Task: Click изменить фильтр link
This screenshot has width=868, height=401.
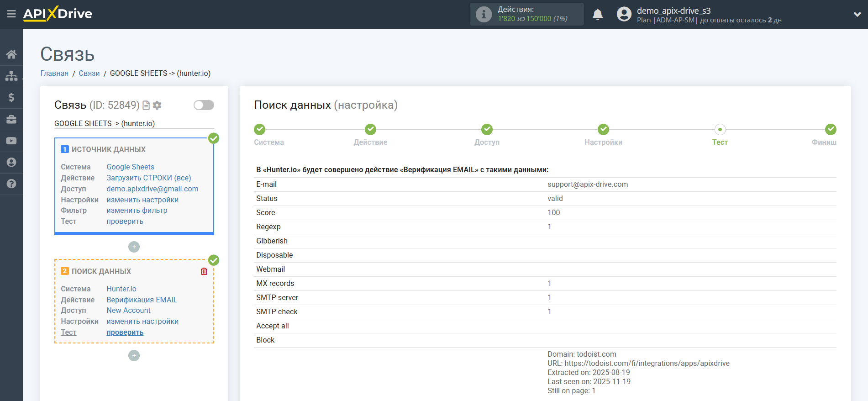Action: pos(137,210)
